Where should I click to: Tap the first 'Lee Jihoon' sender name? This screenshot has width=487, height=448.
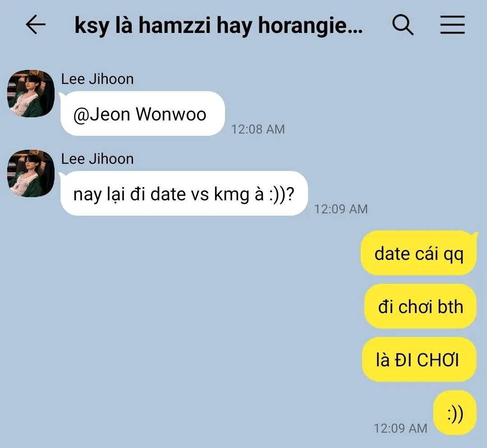pos(97,79)
